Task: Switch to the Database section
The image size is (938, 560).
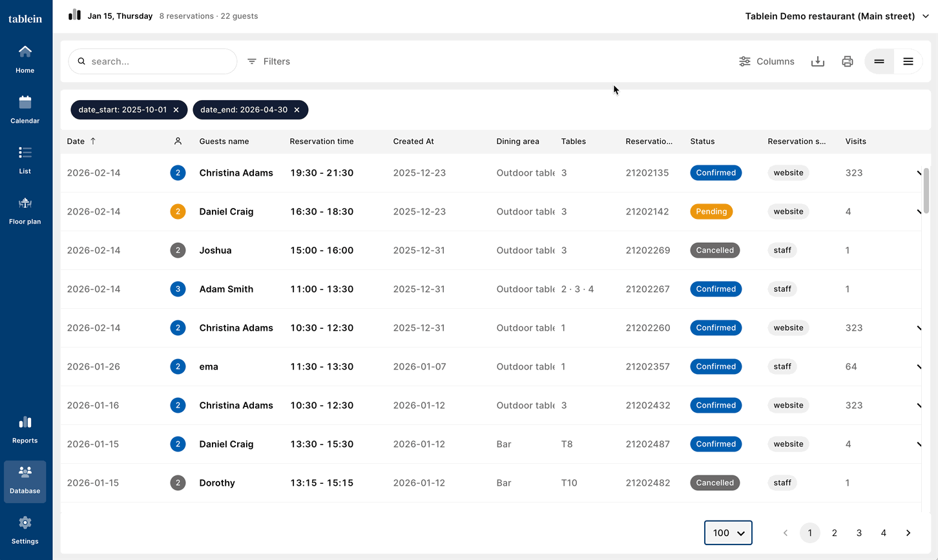Action: point(25,481)
